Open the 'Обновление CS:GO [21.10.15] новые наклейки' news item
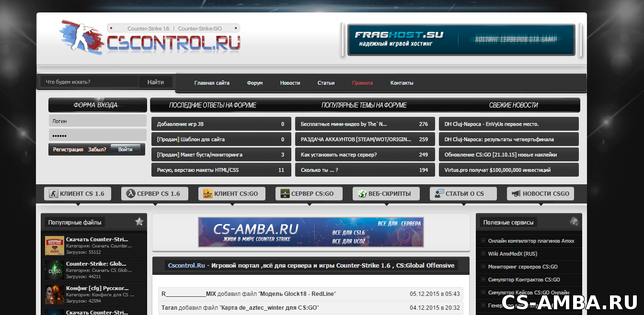The image size is (644, 315). tap(500, 155)
